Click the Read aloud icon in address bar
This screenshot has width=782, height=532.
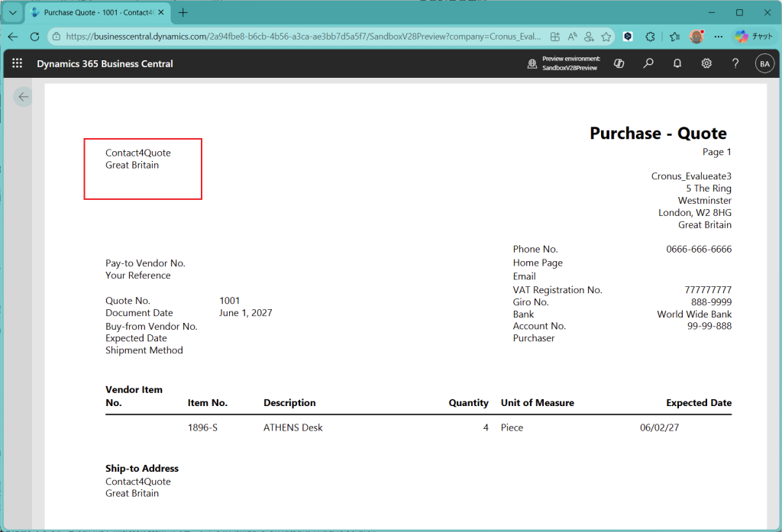(573, 37)
